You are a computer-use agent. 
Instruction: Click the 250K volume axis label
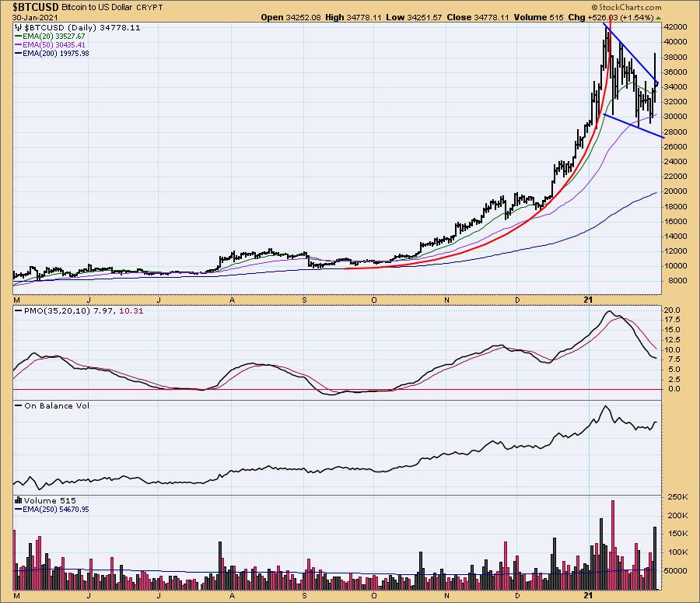[678, 496]
